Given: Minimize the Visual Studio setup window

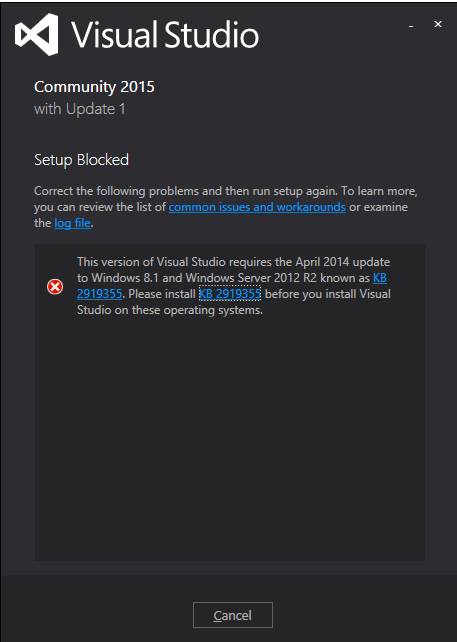Looking at the screenshot, I should click(411, 25).
